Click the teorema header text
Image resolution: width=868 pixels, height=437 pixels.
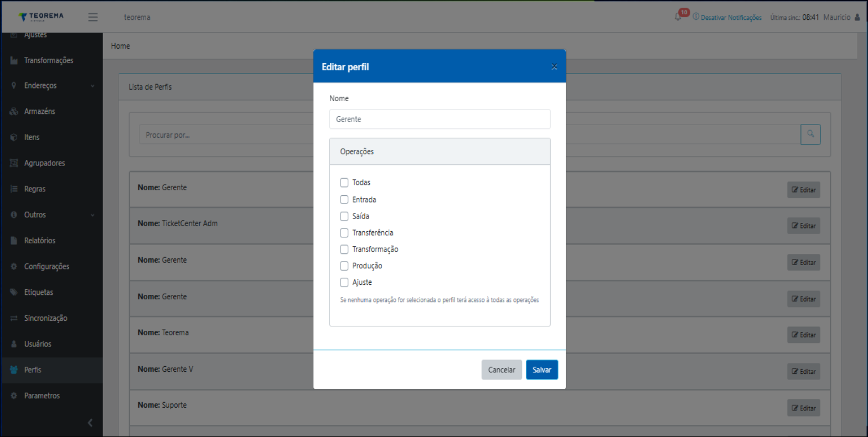(137, 17)
